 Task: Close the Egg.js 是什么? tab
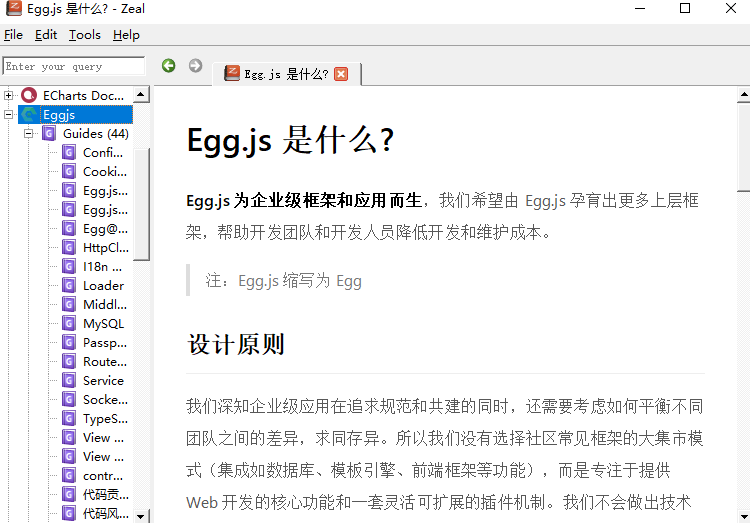click(x=341, y=74)
